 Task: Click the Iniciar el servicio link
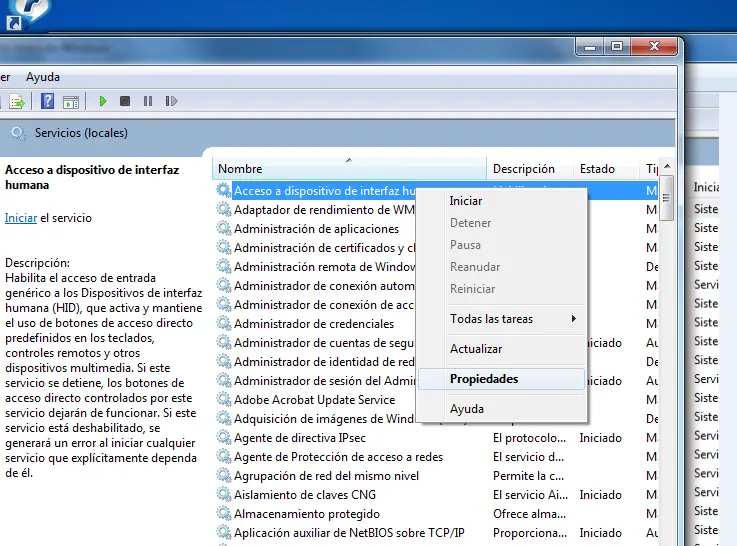pyautogui.click(x=21, y=218)
